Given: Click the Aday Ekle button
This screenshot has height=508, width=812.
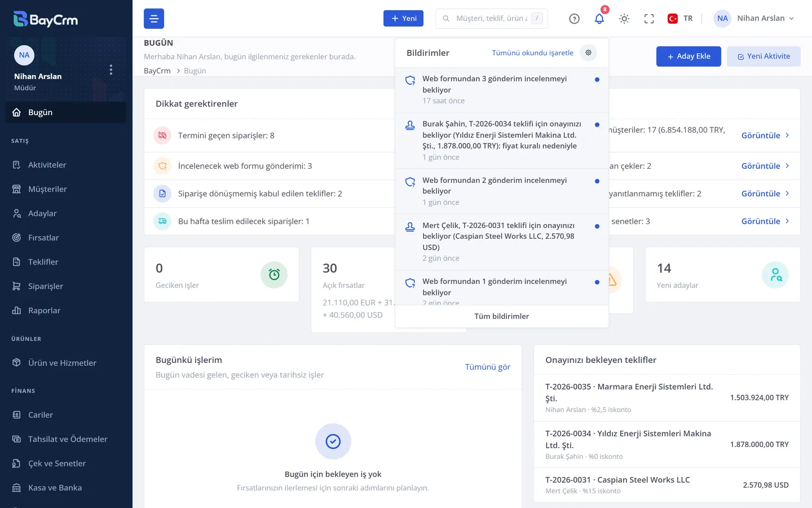Looking at the screenshot, I should (689, 56).
